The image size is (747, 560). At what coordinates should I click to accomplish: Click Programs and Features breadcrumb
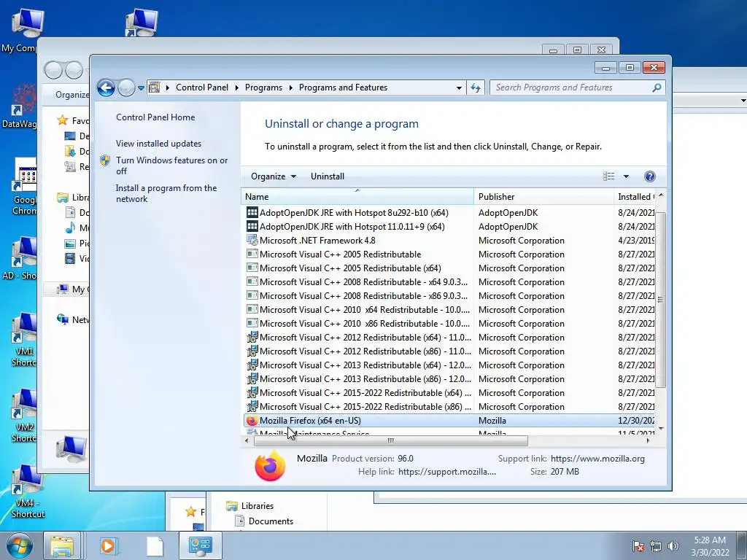343,87
